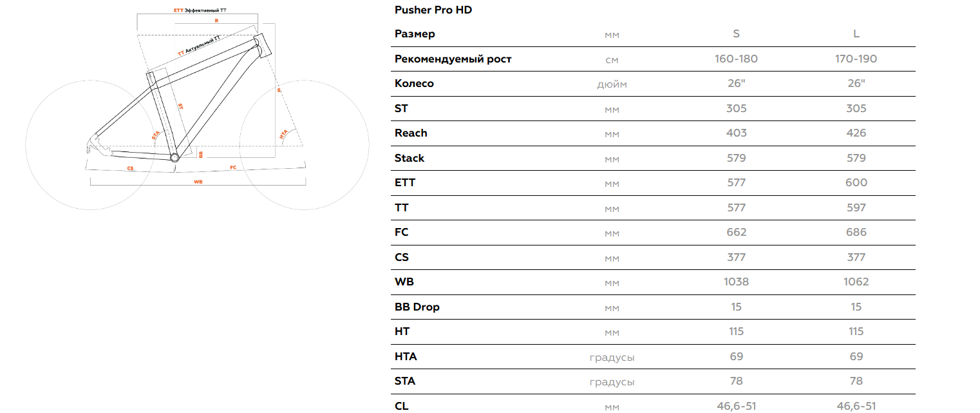Click the WB value 1062 for size L
The height and width of the screenshot is (413, 980).
pyautogui.click(x=856, y=282)
